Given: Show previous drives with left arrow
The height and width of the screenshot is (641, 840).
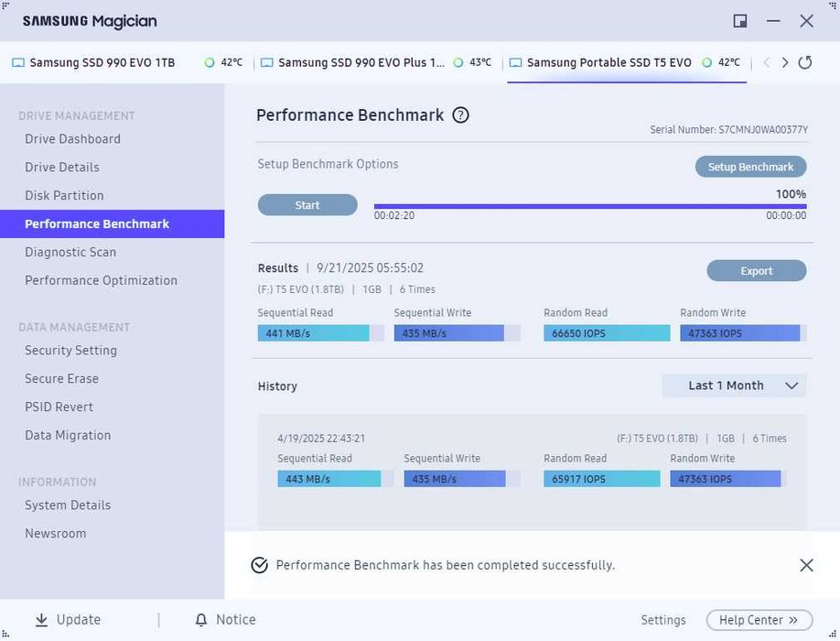Looking at the screenshot, I should 767,62.
